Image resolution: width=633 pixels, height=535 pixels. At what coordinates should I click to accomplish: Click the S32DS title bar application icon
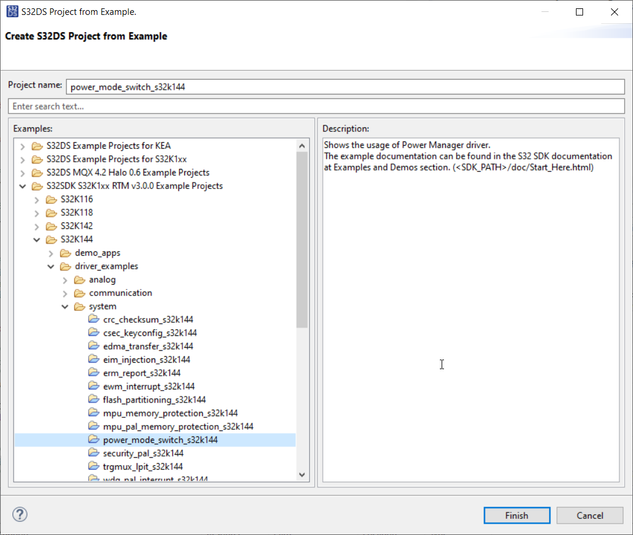coord(13,11)
